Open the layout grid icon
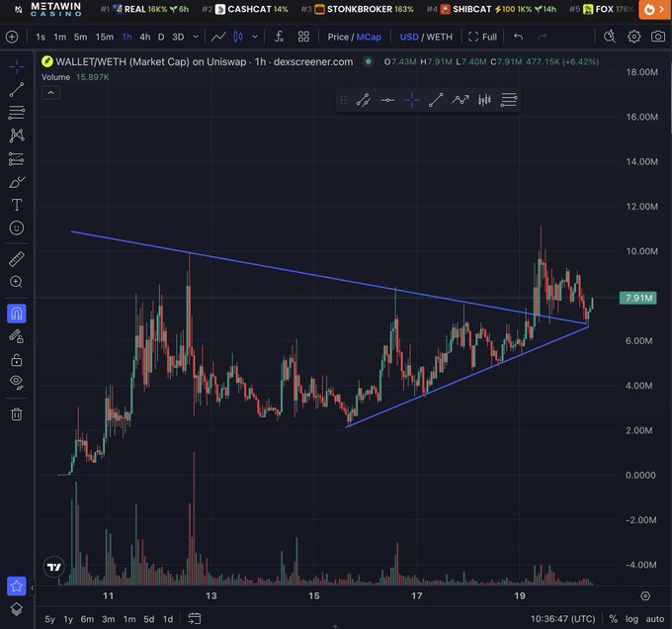This screenshot has height=629, width=672. click(303, 37)
